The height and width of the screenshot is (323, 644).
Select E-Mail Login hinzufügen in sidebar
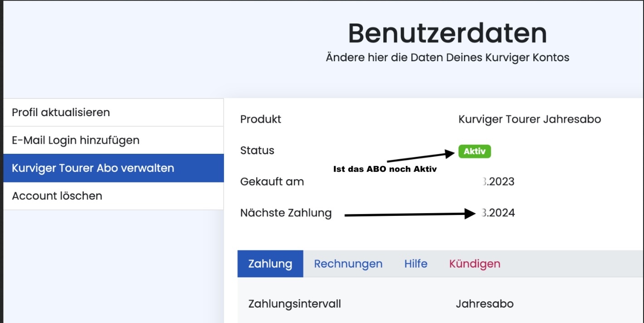click(x=75, y=140)
